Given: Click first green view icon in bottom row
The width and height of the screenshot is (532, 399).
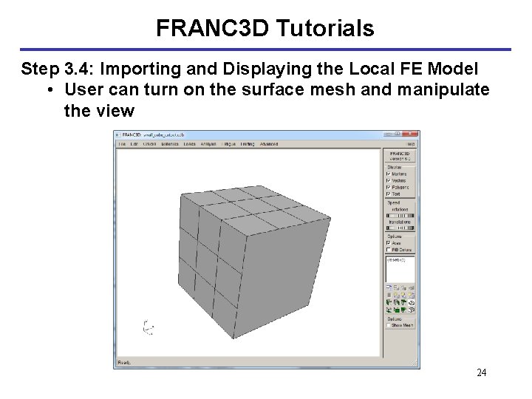Looking at the screenshot, I should point(389,310).
